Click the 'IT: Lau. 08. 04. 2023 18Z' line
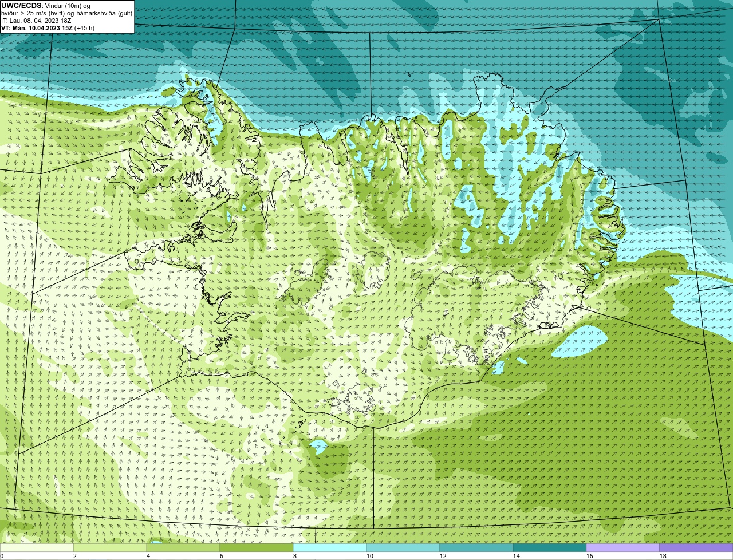733x560 pixels. coord(36,21)
